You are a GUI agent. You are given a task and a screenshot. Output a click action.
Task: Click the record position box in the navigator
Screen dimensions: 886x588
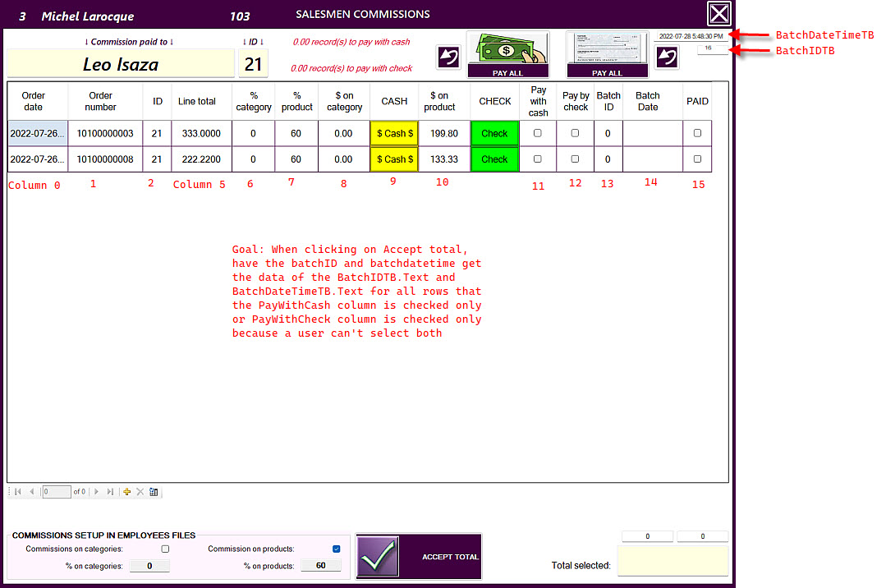click(56, 491)
